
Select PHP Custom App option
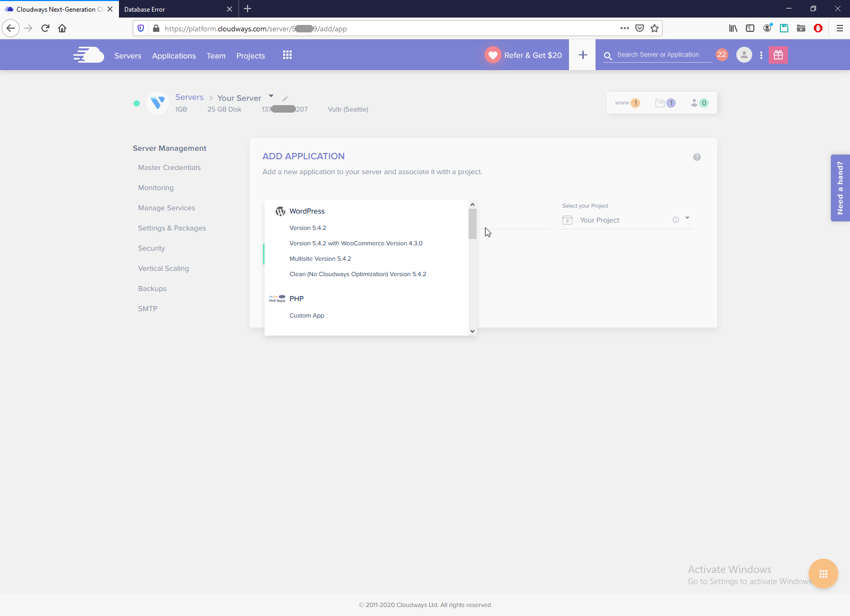[307, 315]
